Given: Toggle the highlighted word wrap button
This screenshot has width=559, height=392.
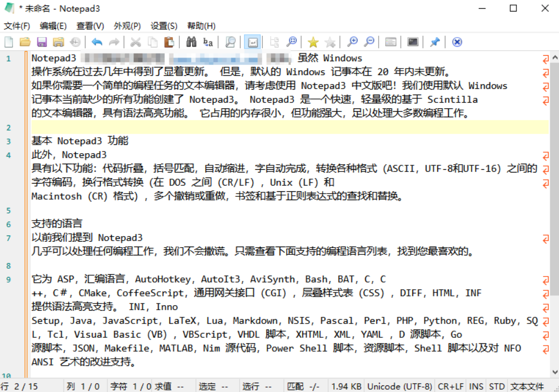Looking at the screenshot, I should 252,42.
